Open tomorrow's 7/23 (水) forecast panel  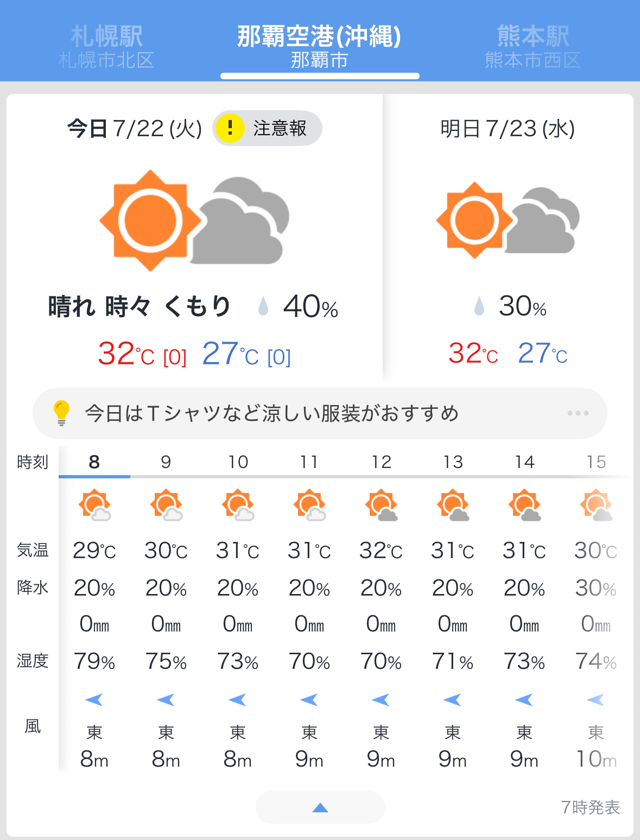click(x=508, y=237)
